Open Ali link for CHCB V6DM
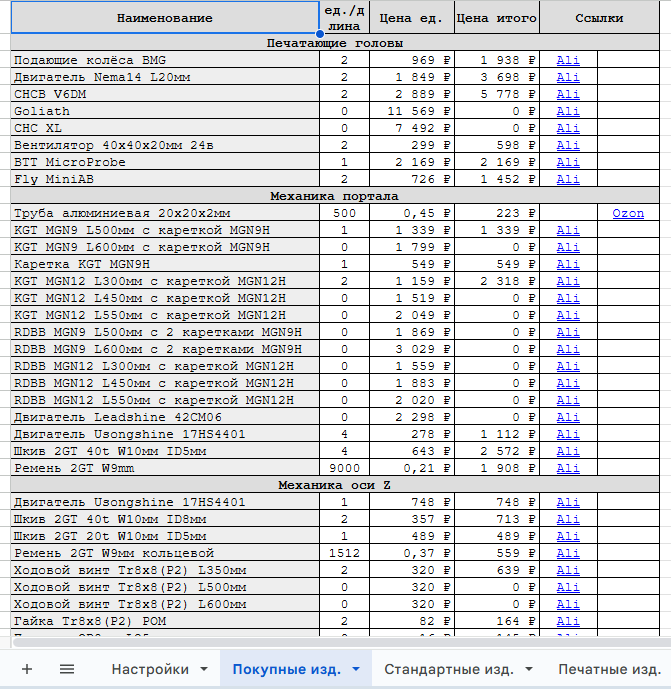Screen dimensions: 671x689 coord(568,94)
